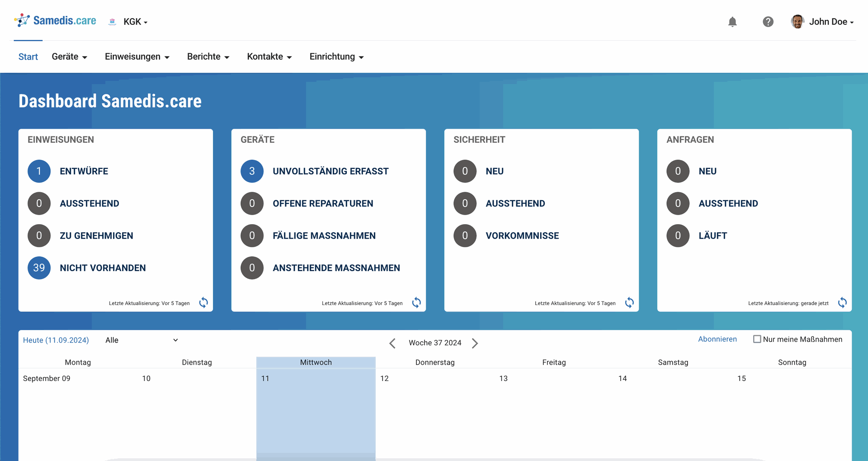This screenshot has width=868, height=461.
Task: Click the Abonnieren link
Action: point(717,339)
